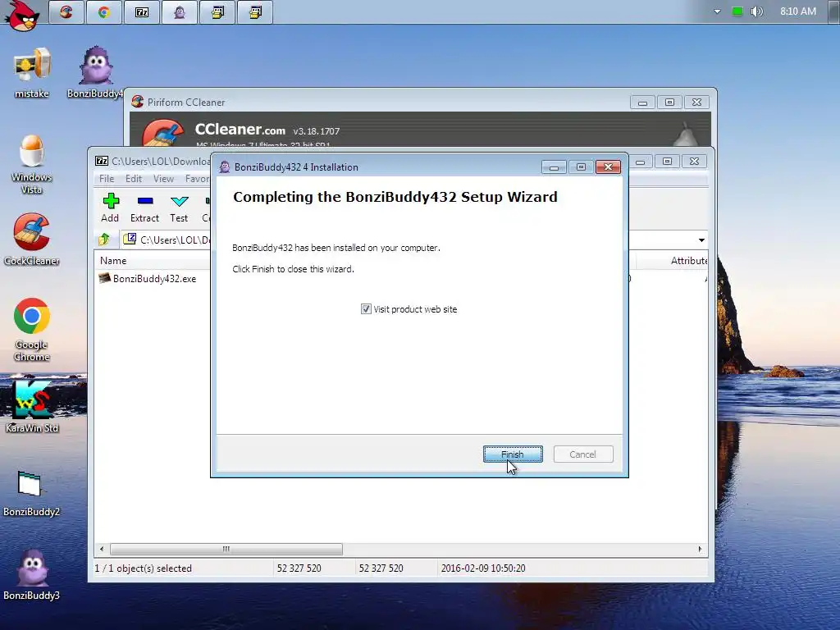Switch to CCleaner from the taskbar
This screenshot has height=630, width=840.
(66, 11)
